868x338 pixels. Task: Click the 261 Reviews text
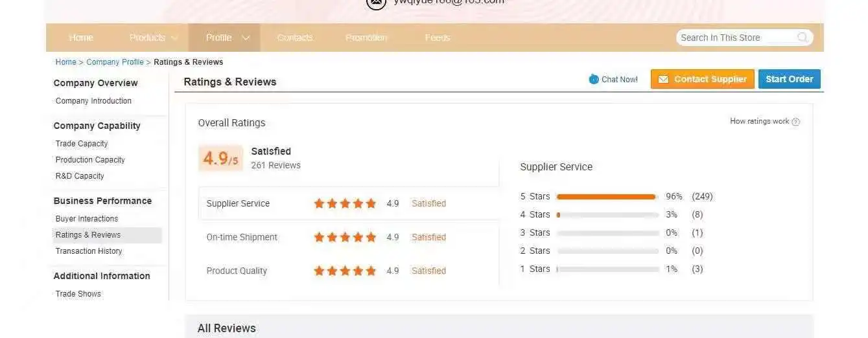(x=276, y=165)
